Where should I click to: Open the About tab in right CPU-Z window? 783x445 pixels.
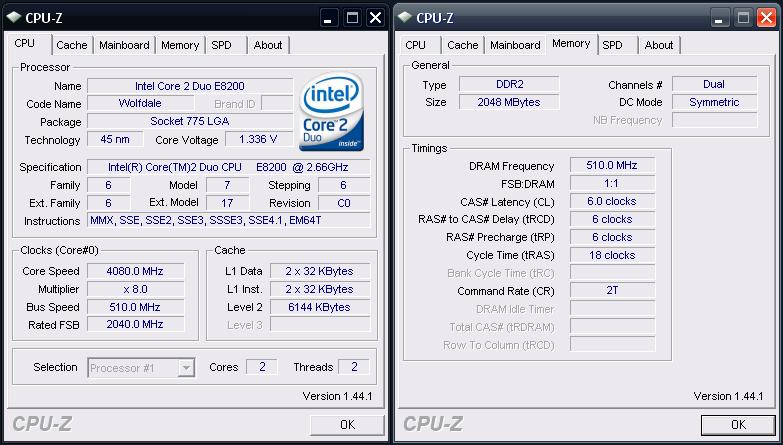point(659,45)
